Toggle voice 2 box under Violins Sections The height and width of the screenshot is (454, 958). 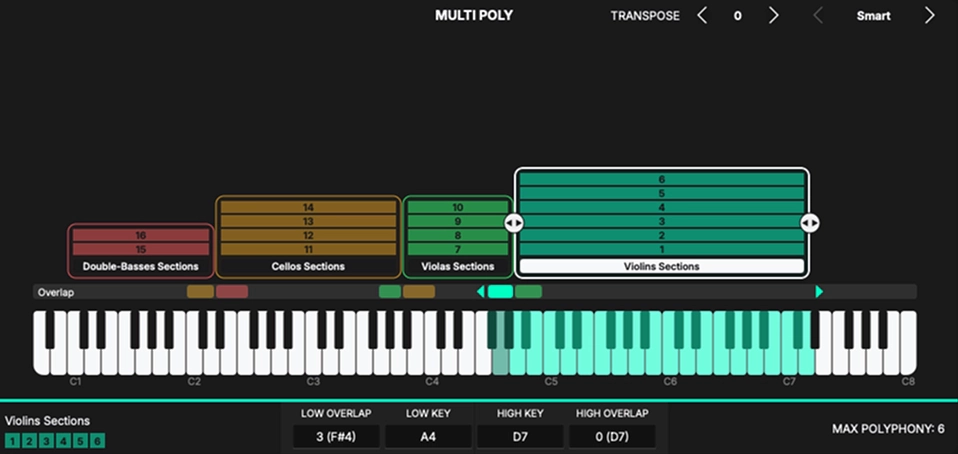[x=29, y=441]
